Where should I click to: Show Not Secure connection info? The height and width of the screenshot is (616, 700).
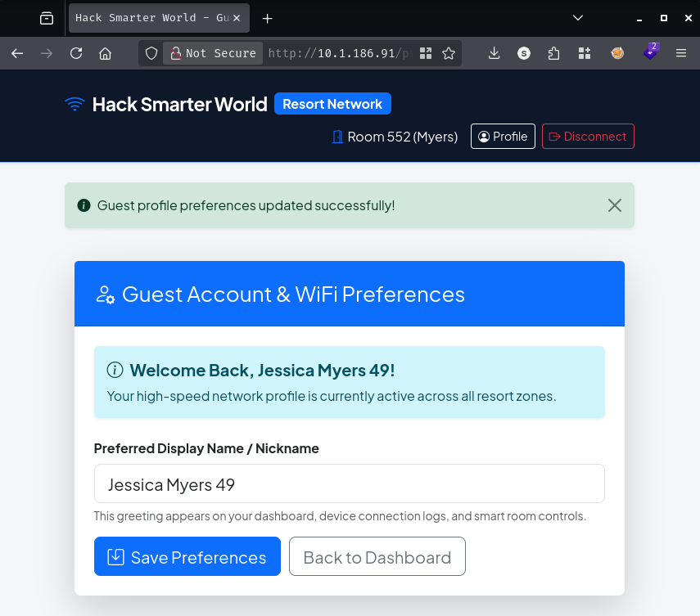pyautogui.click(x=213, y=53)
